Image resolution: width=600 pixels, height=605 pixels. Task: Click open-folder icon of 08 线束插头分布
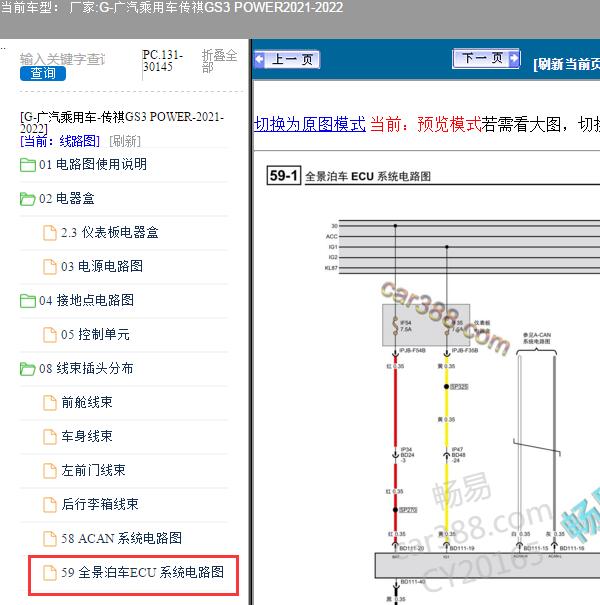coord(28,369)
